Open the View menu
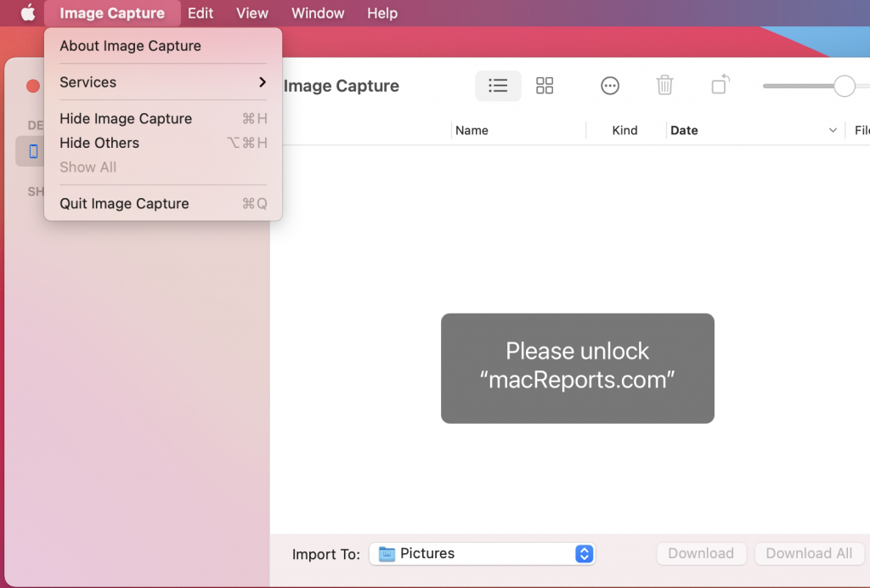This screenshot has height=588, width=870. tap(251, 13)
